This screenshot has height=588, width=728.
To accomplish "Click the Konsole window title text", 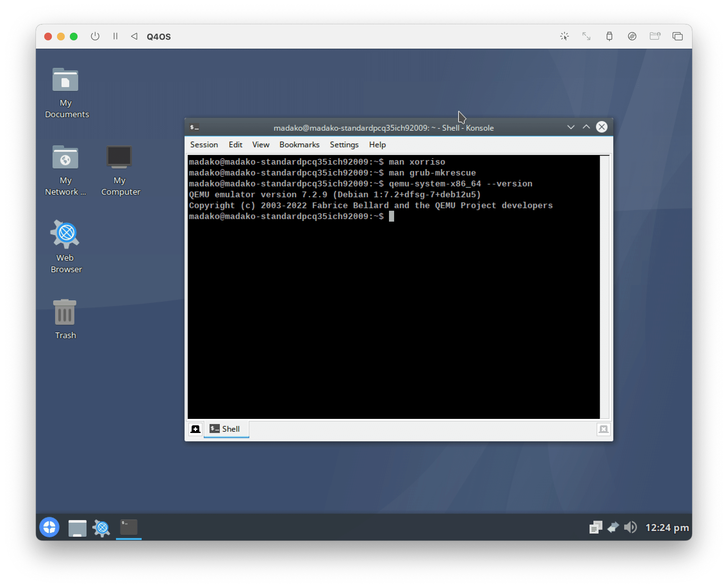I will click(x=383, y=128).
